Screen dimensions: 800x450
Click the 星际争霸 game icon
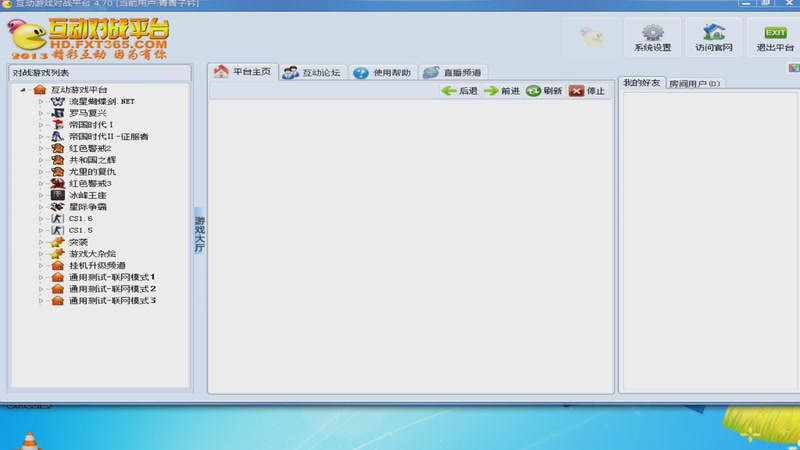(x=58, y=207)
